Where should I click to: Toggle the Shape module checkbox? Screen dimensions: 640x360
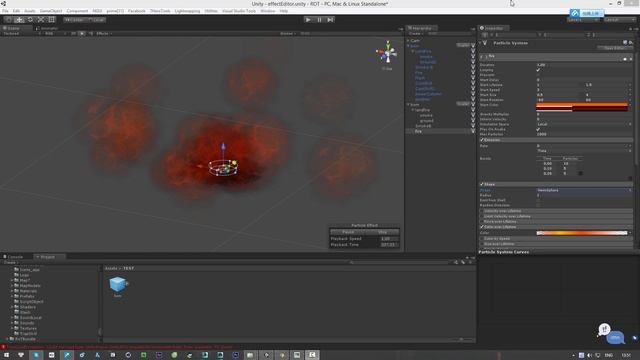point(482,184)
